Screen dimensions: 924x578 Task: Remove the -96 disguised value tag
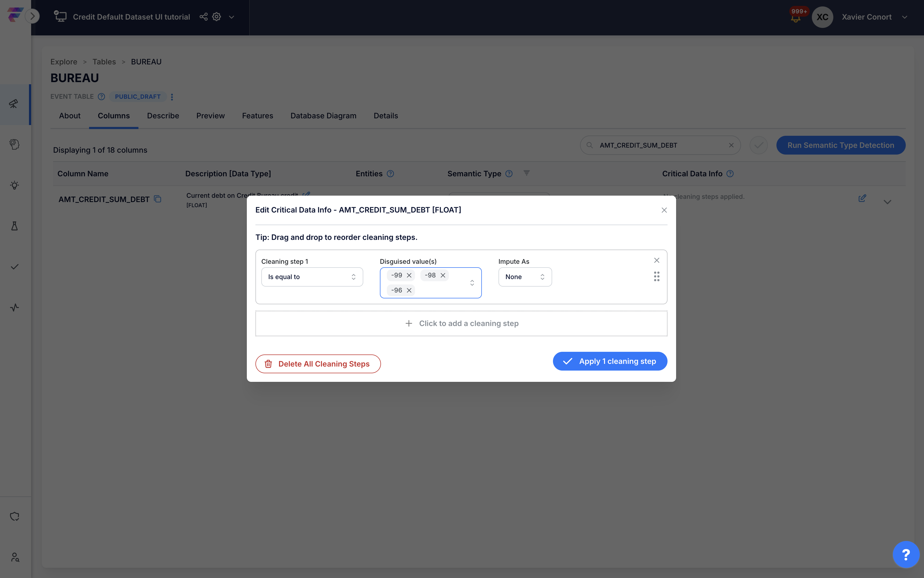pyautogui.click(x=409, y=290)
